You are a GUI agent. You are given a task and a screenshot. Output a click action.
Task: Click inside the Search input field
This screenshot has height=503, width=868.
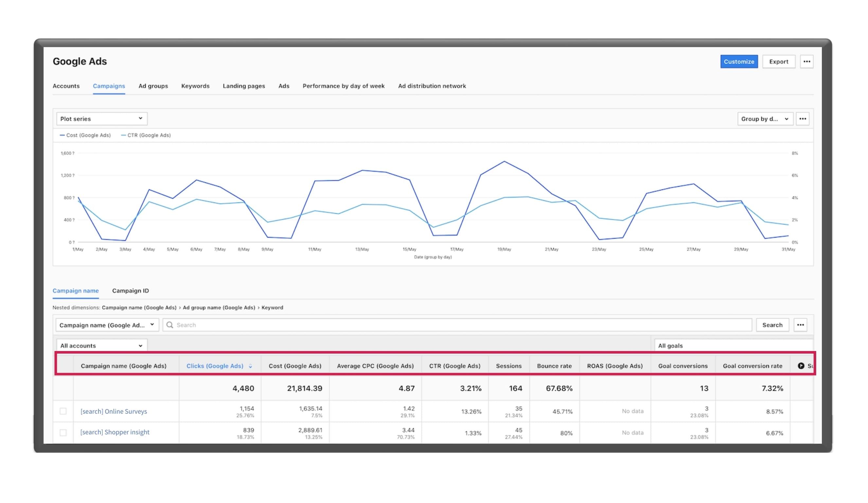click(x=310, y=325)
